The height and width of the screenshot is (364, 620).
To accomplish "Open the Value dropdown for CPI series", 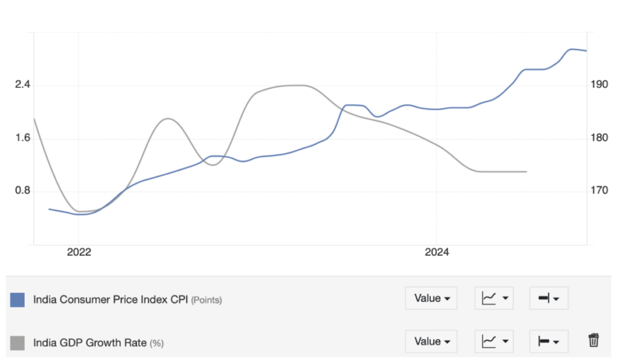I will [431, 298].
